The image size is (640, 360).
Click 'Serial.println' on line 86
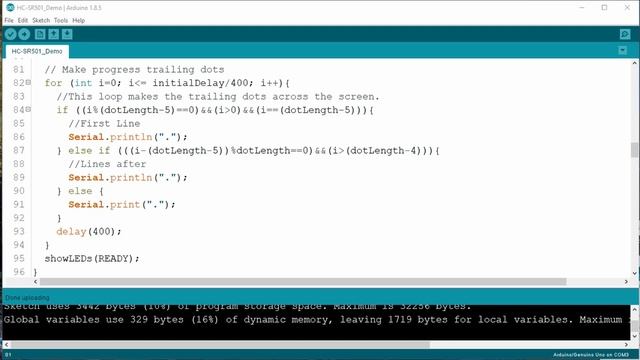coord(110,137)
